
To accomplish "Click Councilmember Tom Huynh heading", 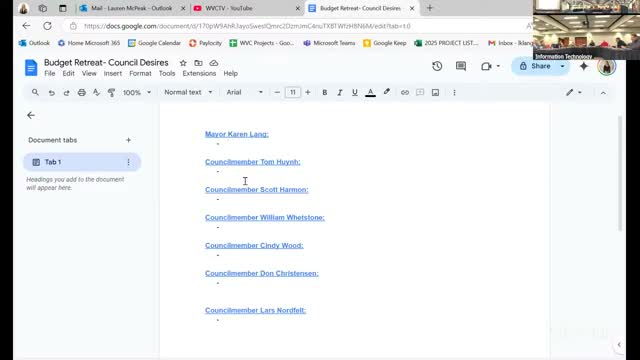I will click(253, 162).
